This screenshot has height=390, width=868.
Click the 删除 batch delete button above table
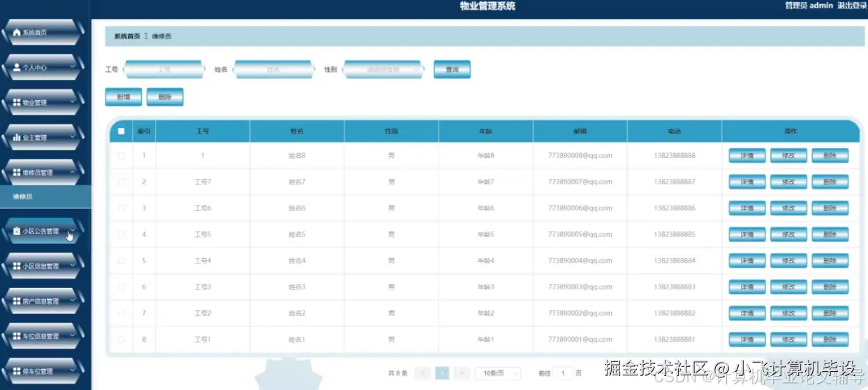click(x=165, y=97)
